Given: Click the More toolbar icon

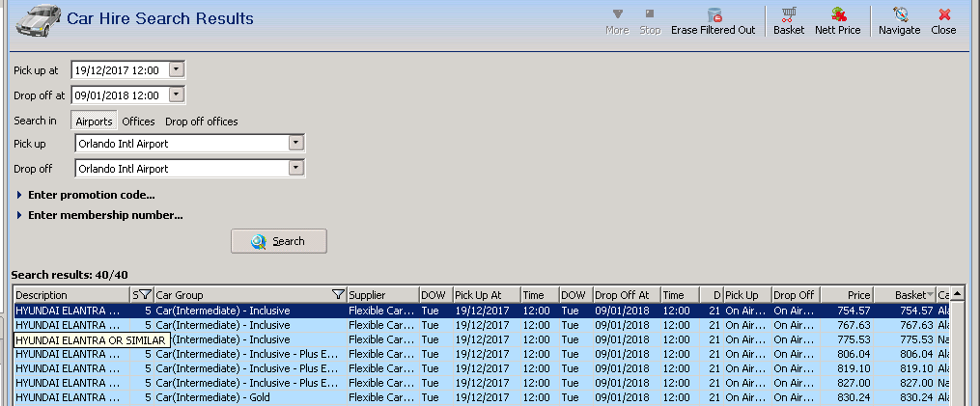Looking at the screenshot, I should pyautogui.click(x=617, y=14).
